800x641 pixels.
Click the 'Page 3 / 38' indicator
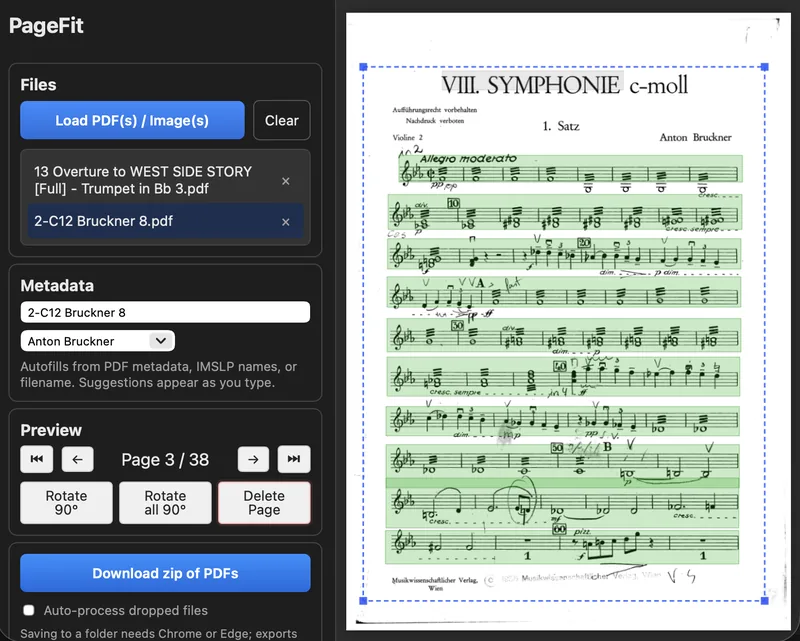[165, 459]
